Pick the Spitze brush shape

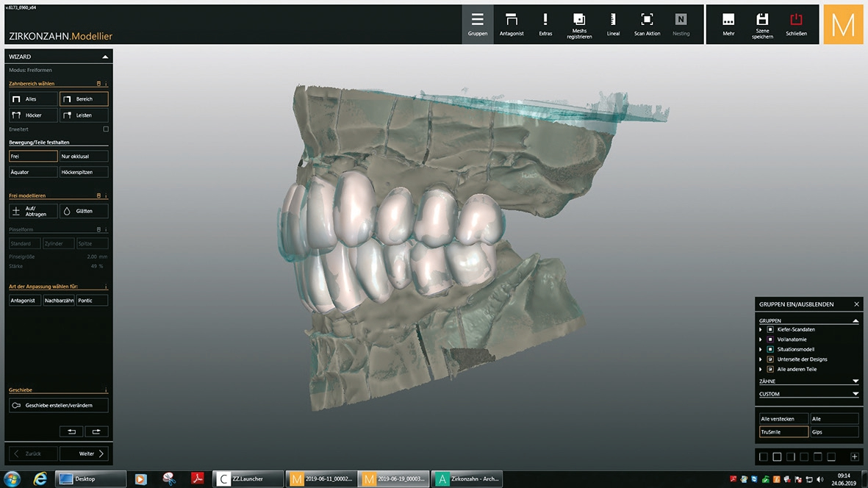coord(92,243)
